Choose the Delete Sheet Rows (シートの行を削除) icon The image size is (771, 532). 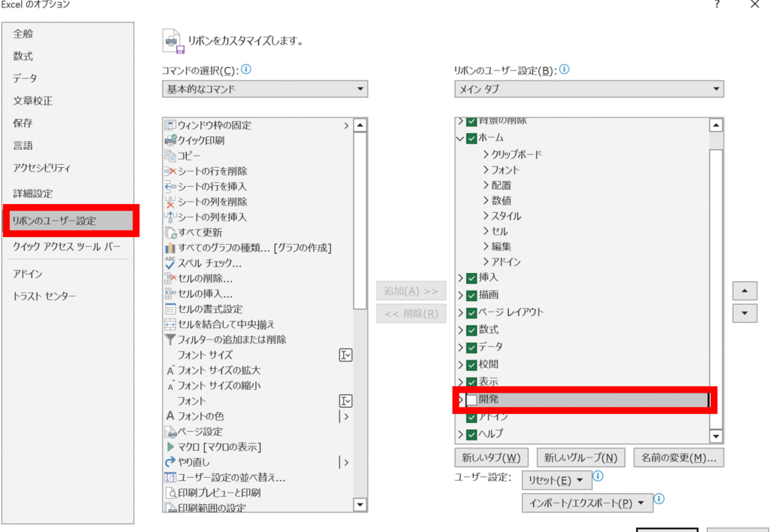pyautogui.click(x=170, y=171)
